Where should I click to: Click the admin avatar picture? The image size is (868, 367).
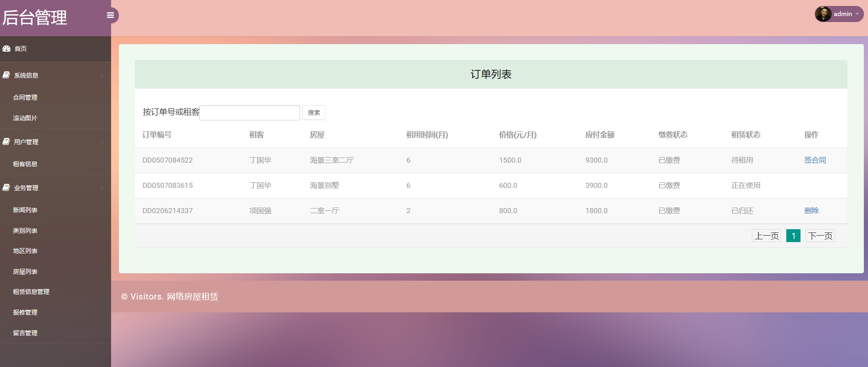click(823, 14)
